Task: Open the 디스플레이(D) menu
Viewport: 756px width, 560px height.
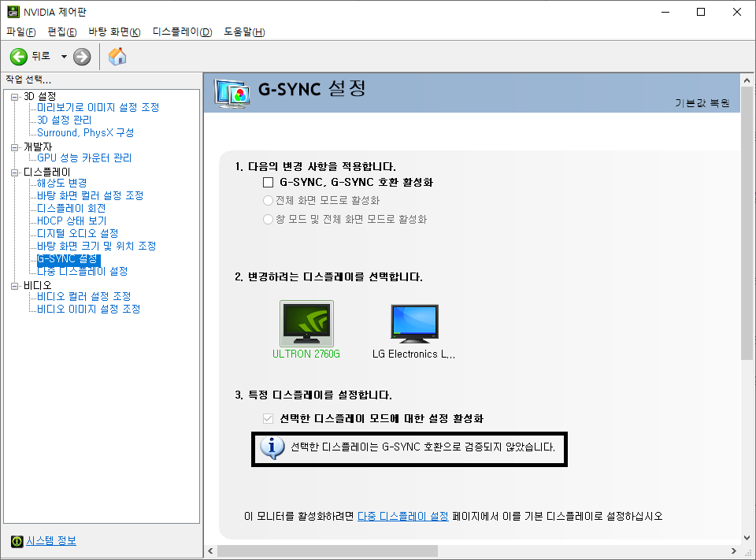Action: 182,32
